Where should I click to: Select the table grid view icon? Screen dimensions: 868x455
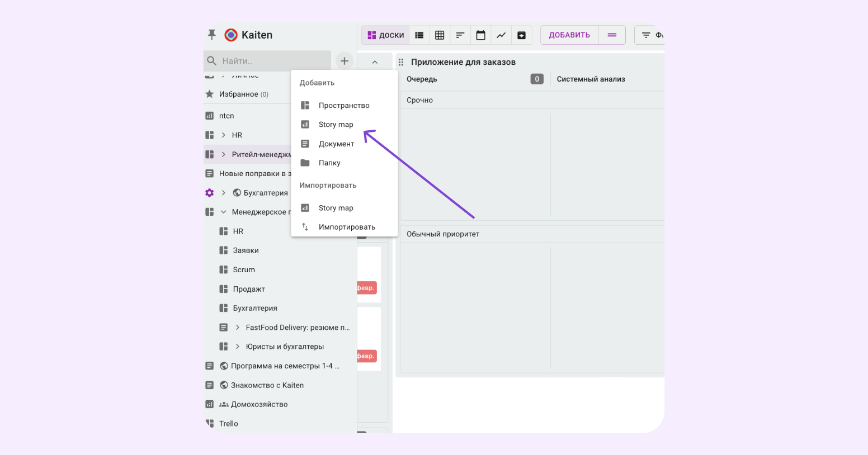[440, 35]
